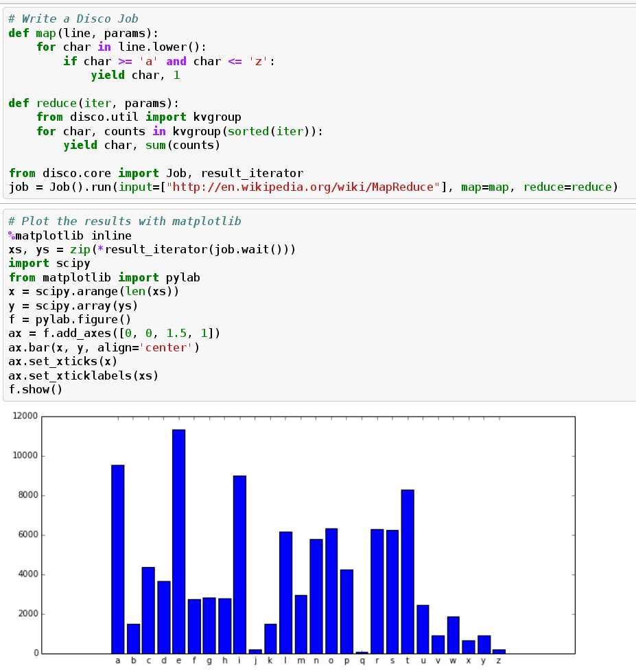
Task: Click the blue bar for letter w
Action: 453,635
